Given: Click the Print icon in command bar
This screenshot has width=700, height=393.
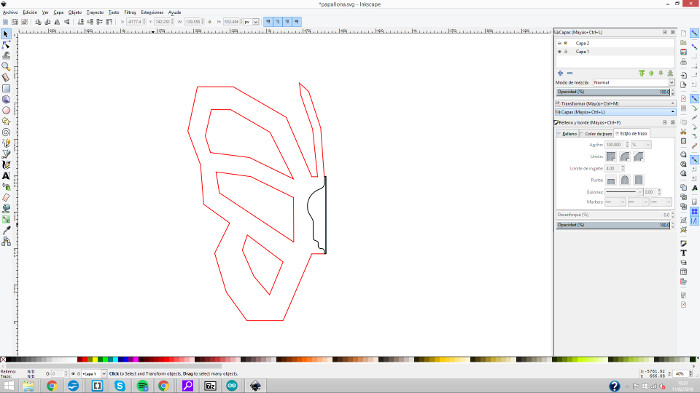Looking at the screenshot, I should point(683,62).
